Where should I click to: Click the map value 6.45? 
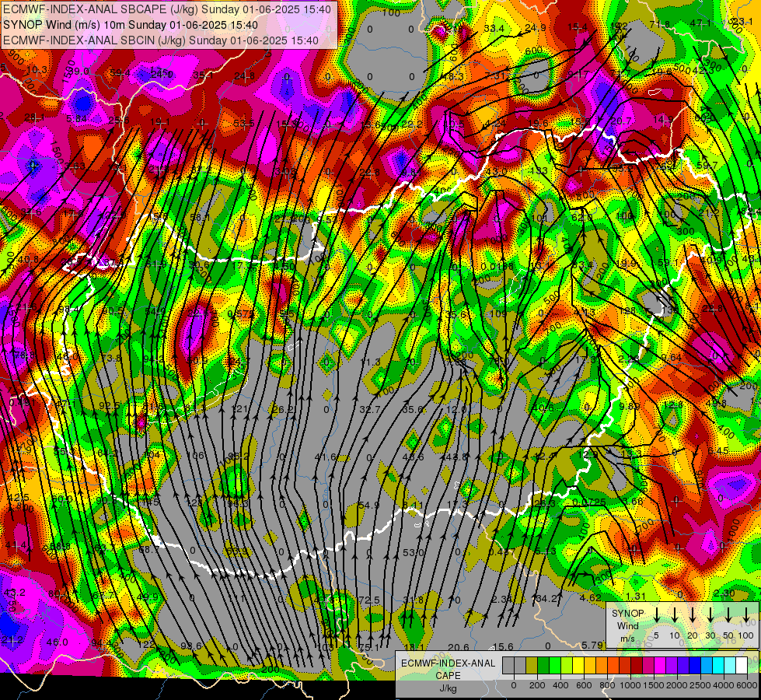tap(718, 451)
